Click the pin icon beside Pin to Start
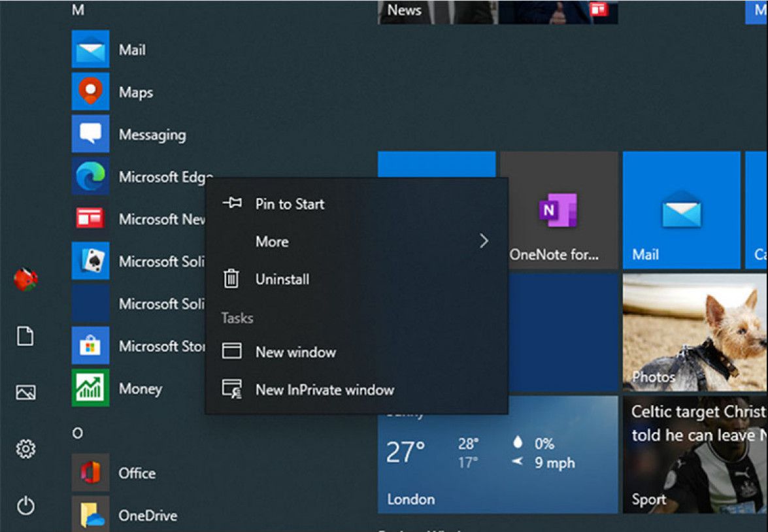 (231, 203)
